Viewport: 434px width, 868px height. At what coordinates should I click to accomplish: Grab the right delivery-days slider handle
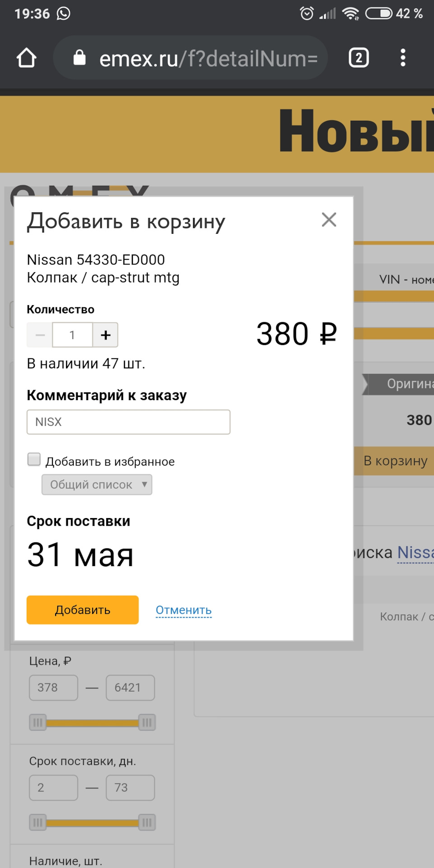point(147,822)
